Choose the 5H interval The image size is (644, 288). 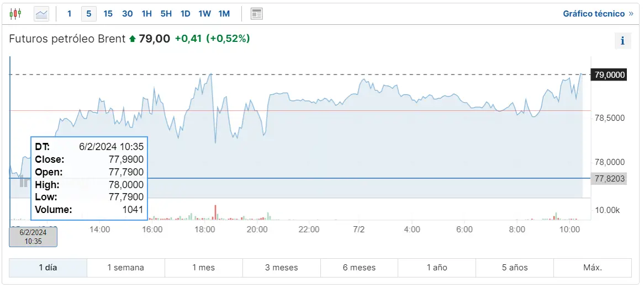click(166, 13)
